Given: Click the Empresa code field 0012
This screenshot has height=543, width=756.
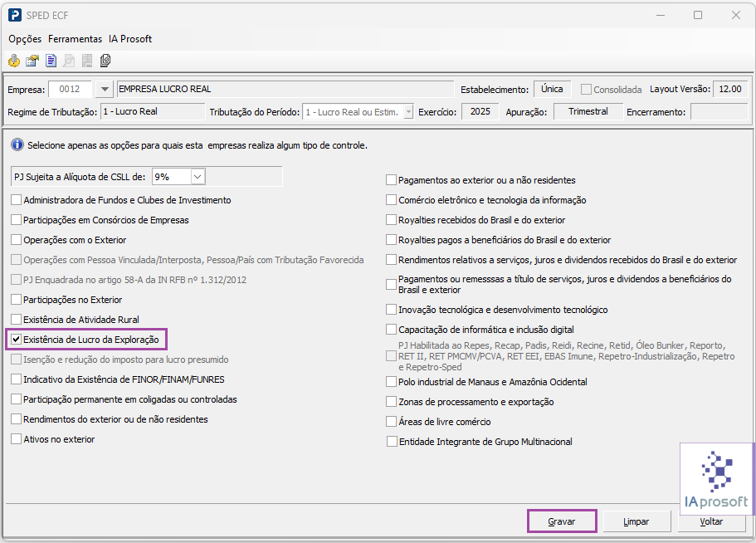Looking at the screenshot, I should (x=70, y=89).
